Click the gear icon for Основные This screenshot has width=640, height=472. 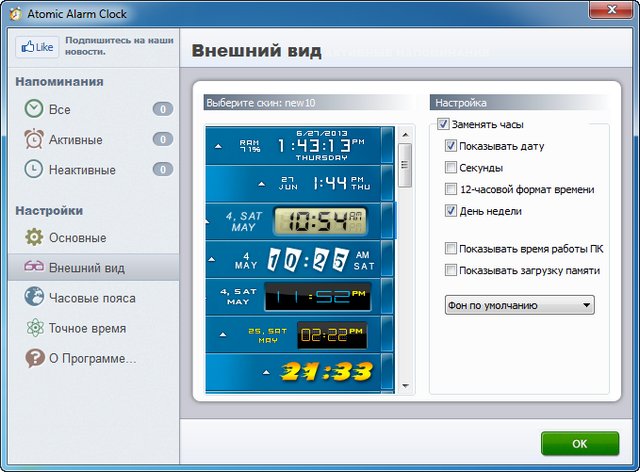click(34, 238)
